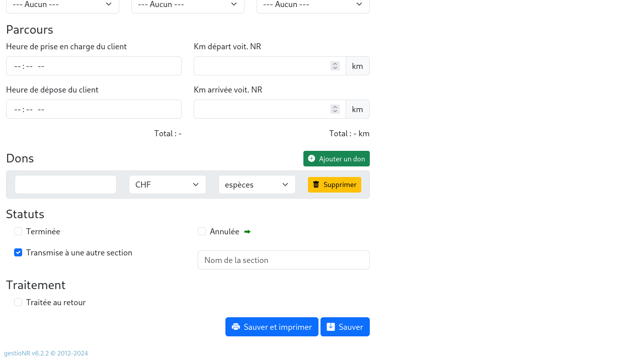Open the first Aucun dropdown
644x362 pixels.
pyautogui.click(x=62, y=5)
